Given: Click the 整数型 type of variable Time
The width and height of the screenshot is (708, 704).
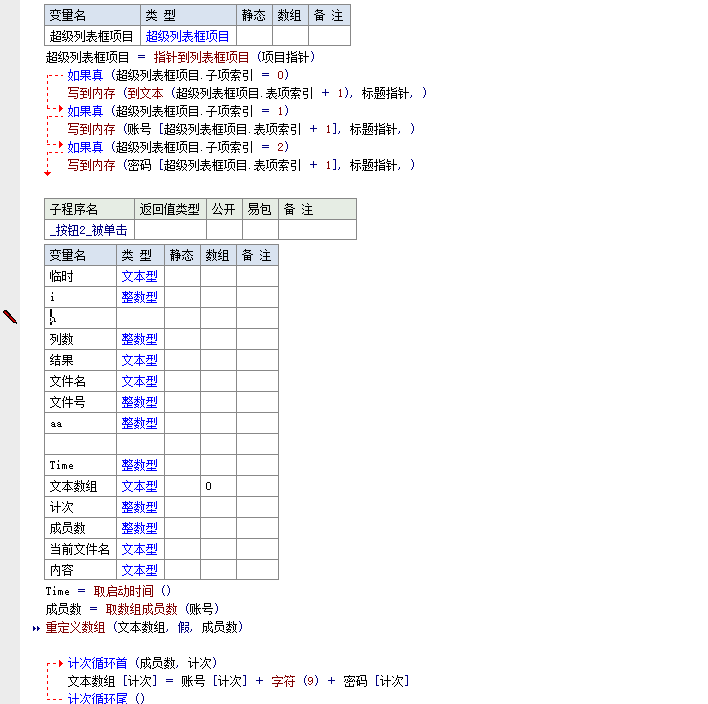Looking at the screenshot, I should tap(139, 465).
